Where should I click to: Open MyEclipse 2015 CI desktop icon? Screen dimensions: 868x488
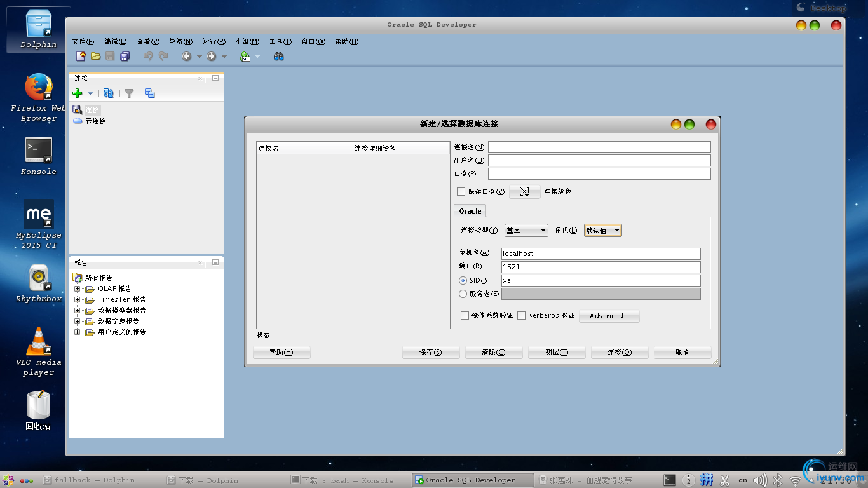[x=39, y=224]
